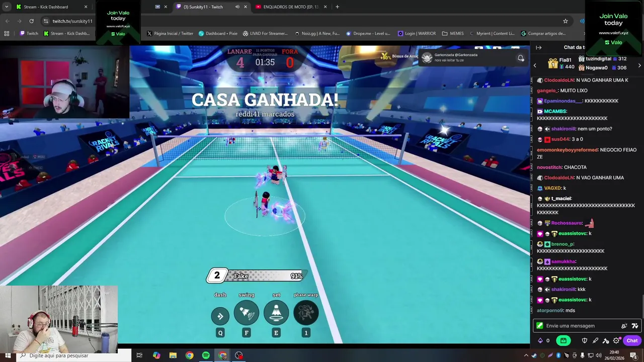Open Task View from the taskbar
The height and width of the screenshot is (362, 644).
139,355
